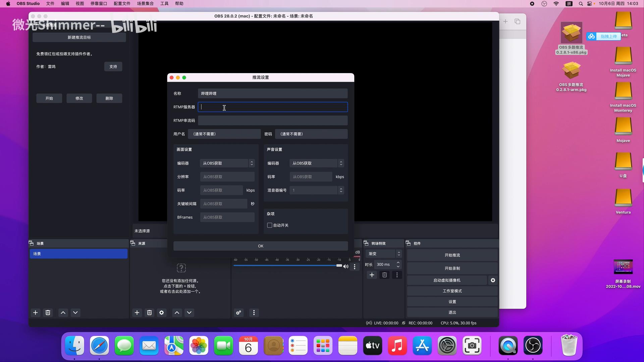
Task: Click the RTMP服务器 input field
Action: point(273,107)
